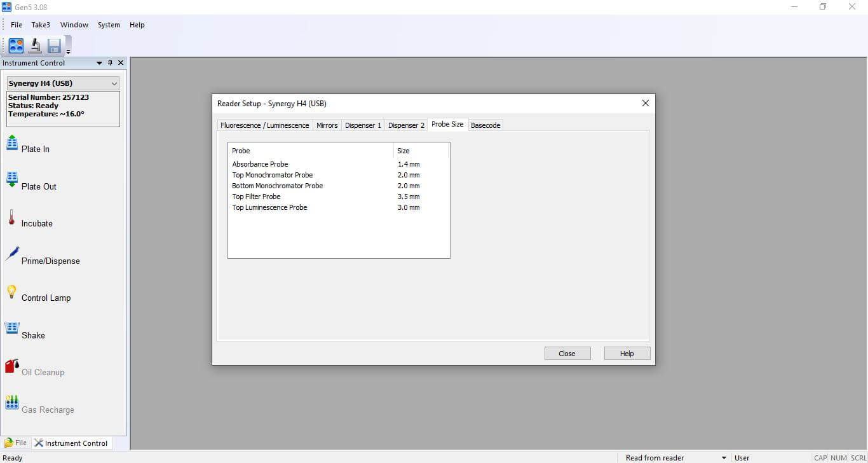Click the Save disk toolbar icon

coord(54,46)
